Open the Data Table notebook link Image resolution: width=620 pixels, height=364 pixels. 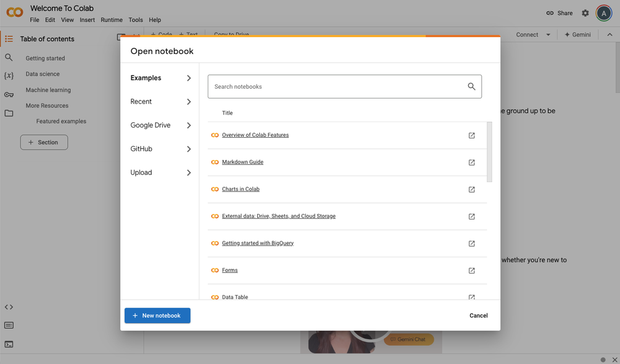235,297
